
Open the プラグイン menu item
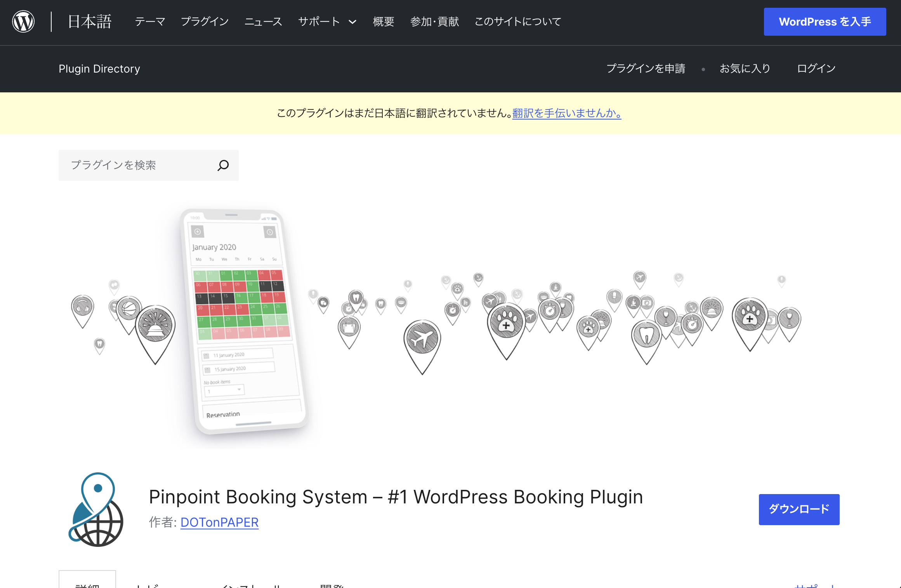coord(205,22)
